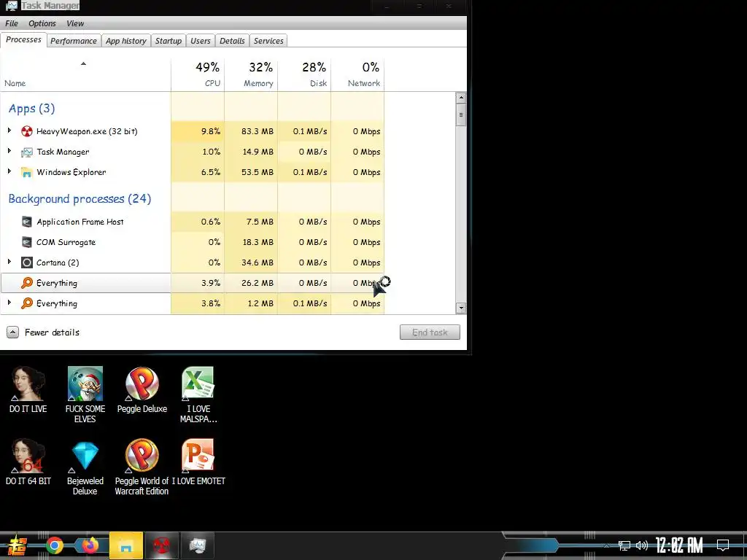Open Bejeweled Deluxe desktop shortcut

[x=85, y=467]
